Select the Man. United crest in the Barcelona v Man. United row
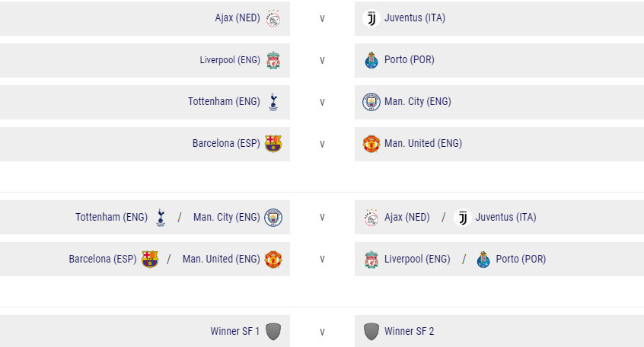The image size is (644, 347). [371, 144]
